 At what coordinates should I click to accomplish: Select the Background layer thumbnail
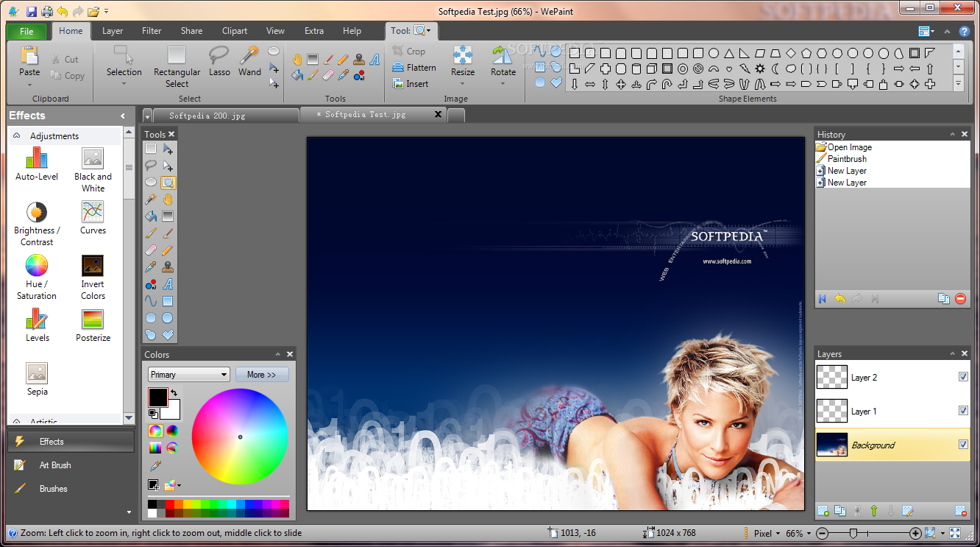[832, 445]
